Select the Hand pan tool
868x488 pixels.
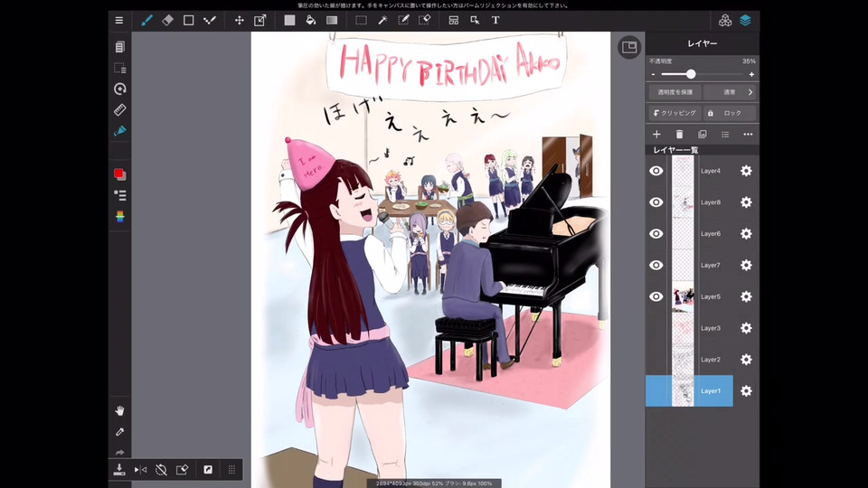click(119, 410)
